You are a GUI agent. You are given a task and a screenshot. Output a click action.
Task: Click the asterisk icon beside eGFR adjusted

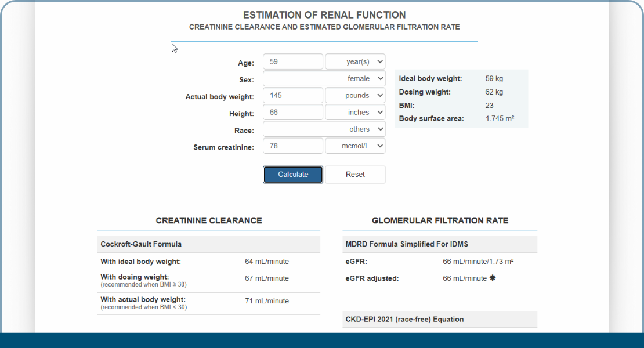493,278
